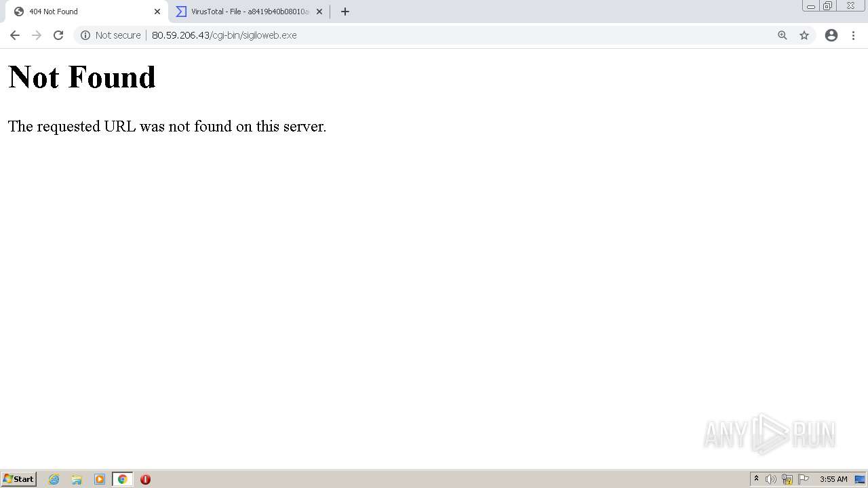Screen dimensions: 868x488
Task: Open the zoom magnifier in address bar
Action: 783,35
